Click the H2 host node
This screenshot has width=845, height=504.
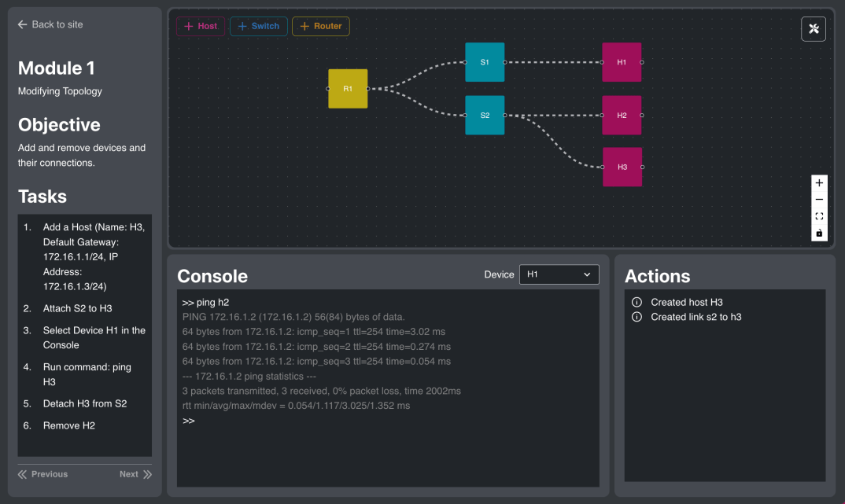coord(622,116)
